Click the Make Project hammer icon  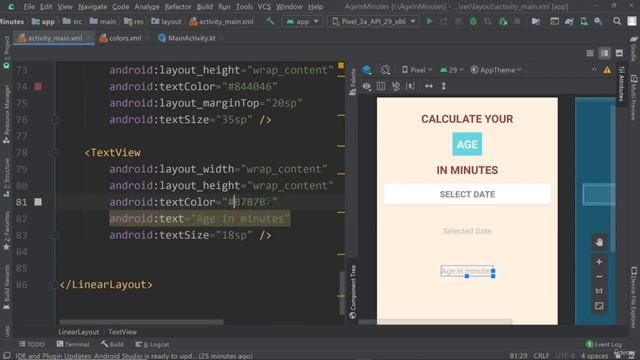pyautogui.click(x=270, y=21)
